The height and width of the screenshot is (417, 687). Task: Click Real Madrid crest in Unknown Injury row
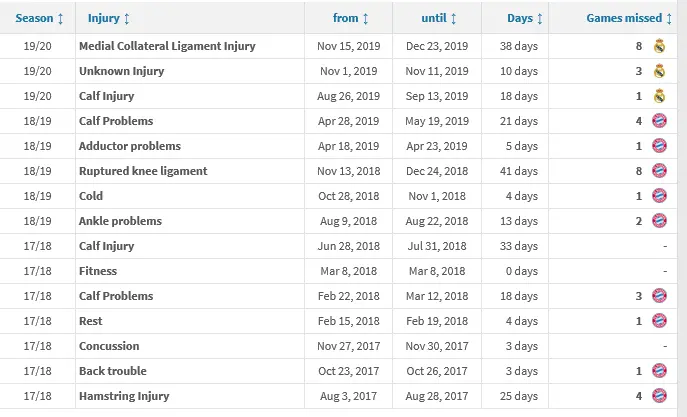tap(659, 71)
